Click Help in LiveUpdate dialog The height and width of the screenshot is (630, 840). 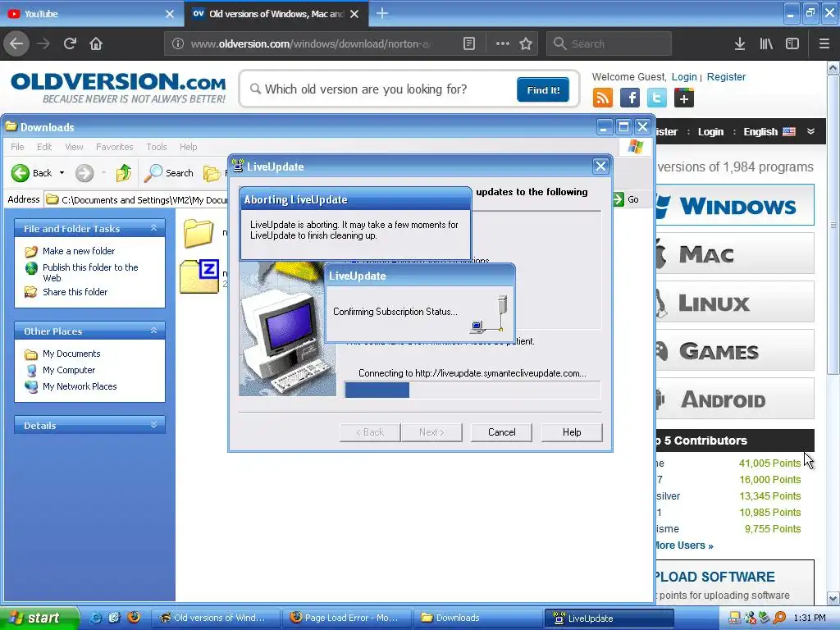click(572, 432)
